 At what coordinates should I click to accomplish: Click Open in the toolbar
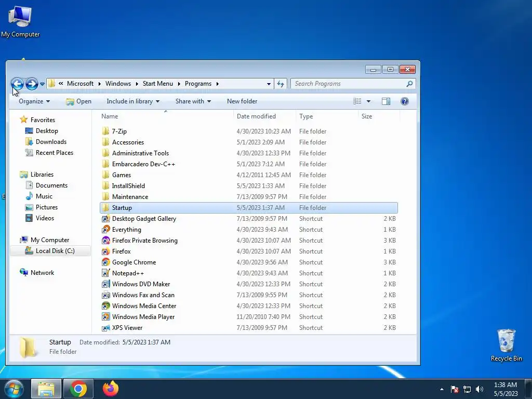[79, 101]
